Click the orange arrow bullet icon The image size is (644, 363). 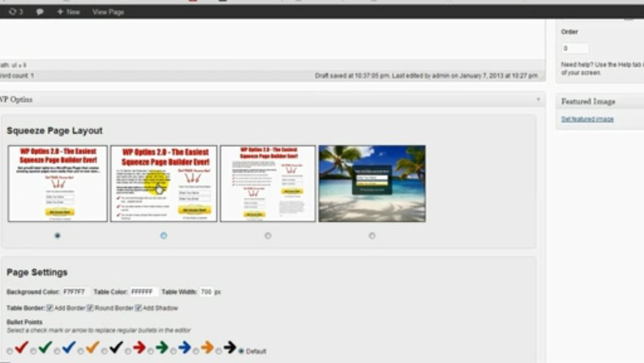(207, 347)
